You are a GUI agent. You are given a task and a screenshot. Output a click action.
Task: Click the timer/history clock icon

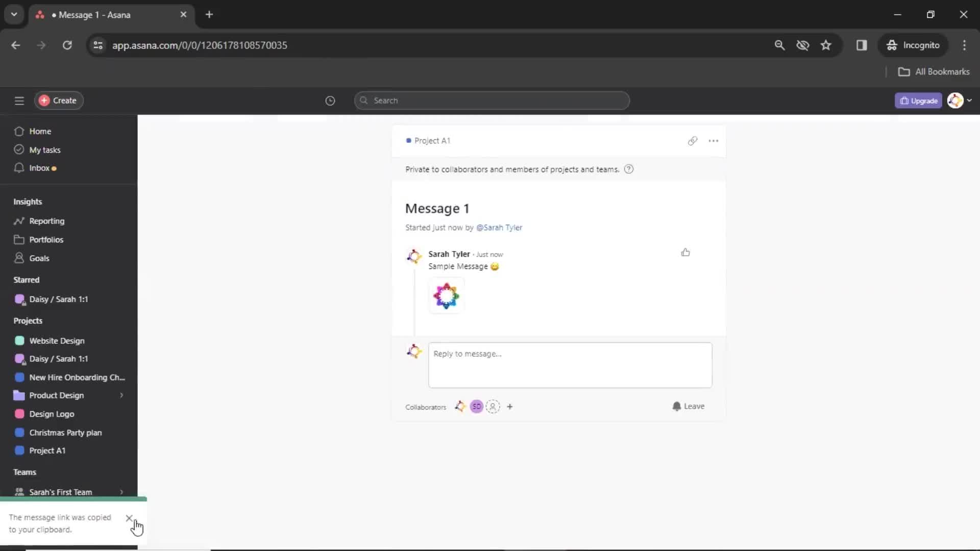coord(329,100)
